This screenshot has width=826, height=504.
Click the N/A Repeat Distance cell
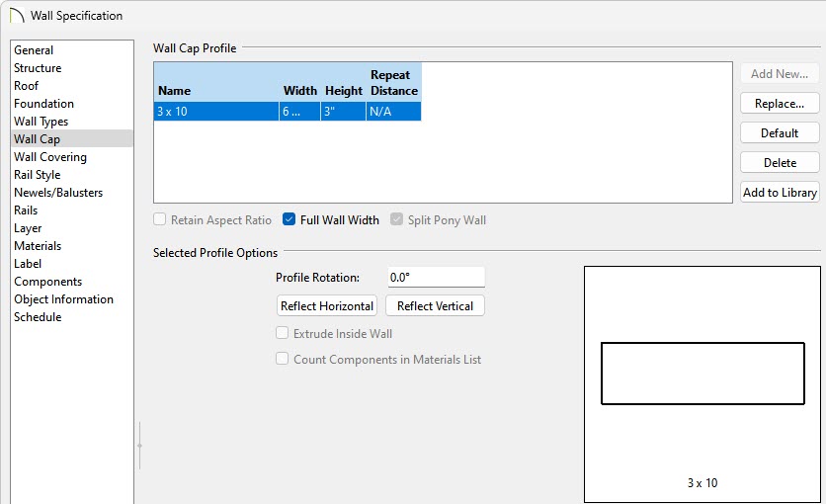[x=393, y=112]
